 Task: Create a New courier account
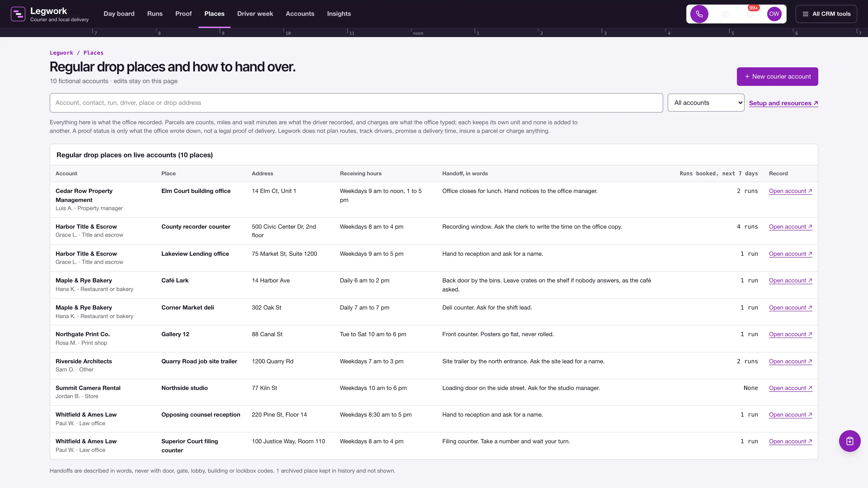point(777,76)
